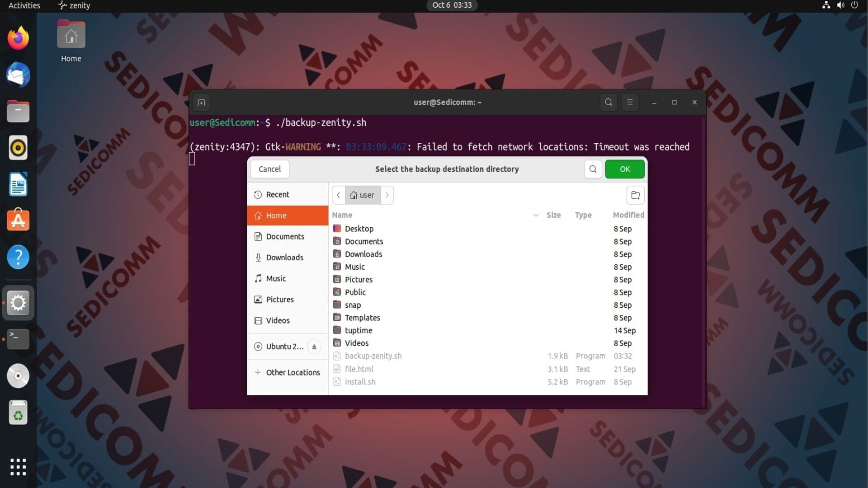Open Other Locations in sidebar

pyautogui.click(x=292, y=372)
